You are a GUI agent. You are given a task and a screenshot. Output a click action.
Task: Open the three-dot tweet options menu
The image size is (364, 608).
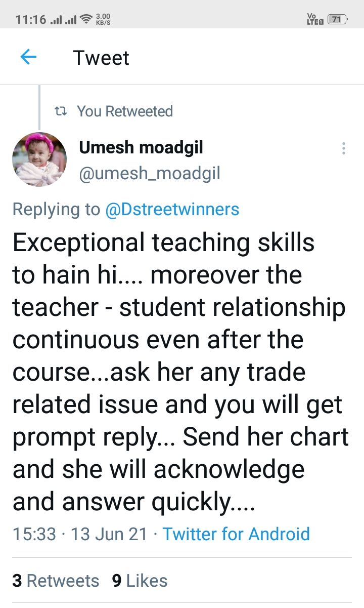[344, 148]
